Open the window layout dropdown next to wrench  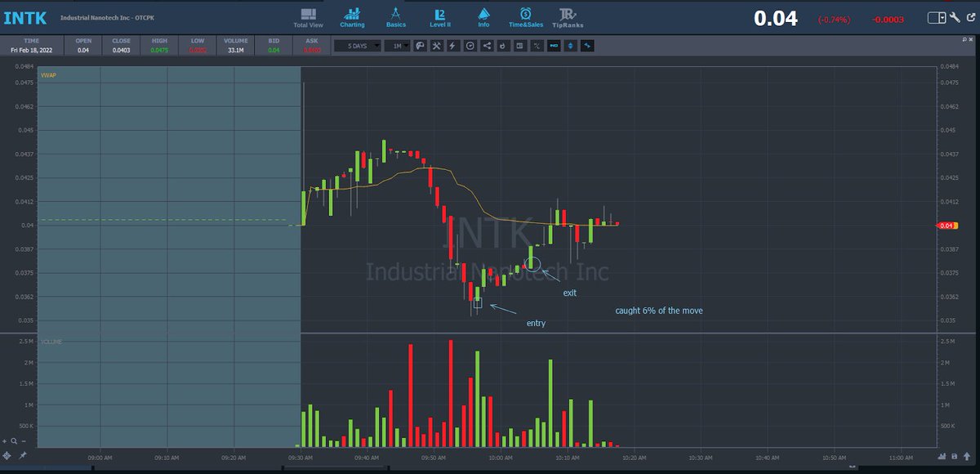click(x=937, y=17)
